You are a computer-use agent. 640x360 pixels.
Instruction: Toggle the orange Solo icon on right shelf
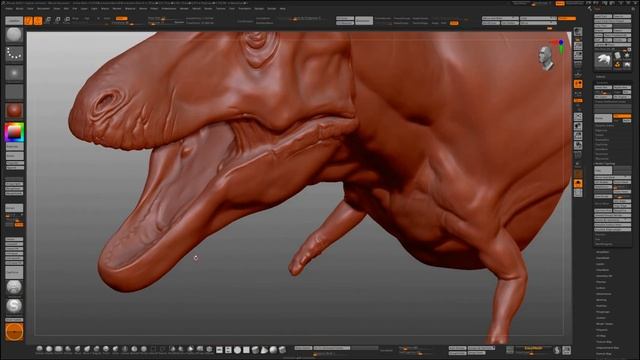coord(578,183)
